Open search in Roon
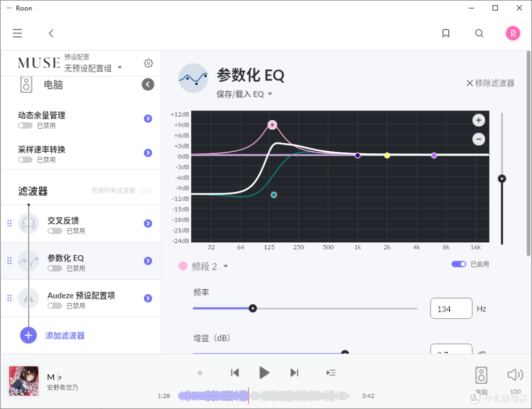 coord(479,33)
